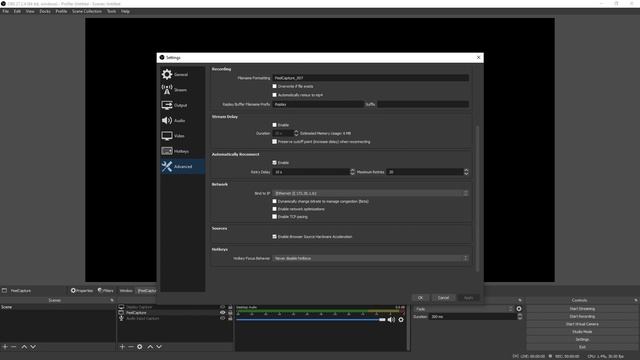This screenshot has height=360, width=640.
Task: Toggle visibility of PixelCapture source
Action: 222,313
